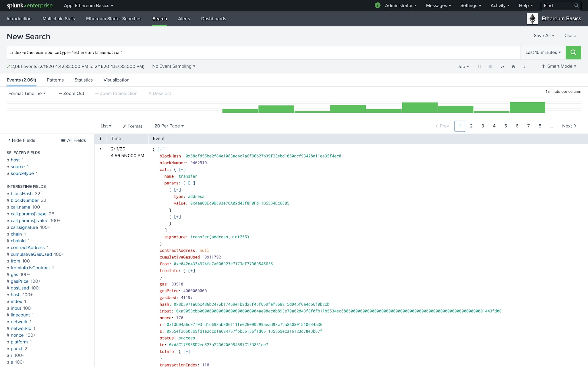Go to results page 8
The width and height of the screenshot is (588, 367).
(540, 126)
